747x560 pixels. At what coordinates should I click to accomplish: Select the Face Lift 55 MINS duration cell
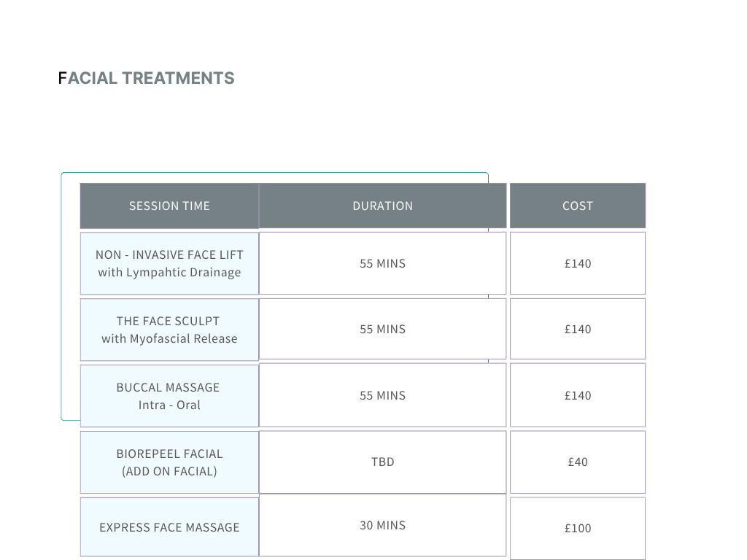(x=382, y=263)
